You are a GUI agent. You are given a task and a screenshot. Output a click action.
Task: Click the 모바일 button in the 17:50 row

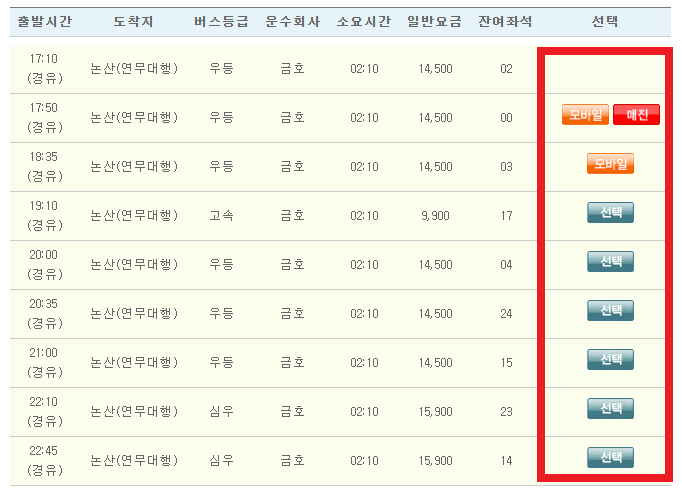click(x=585, y=114)
